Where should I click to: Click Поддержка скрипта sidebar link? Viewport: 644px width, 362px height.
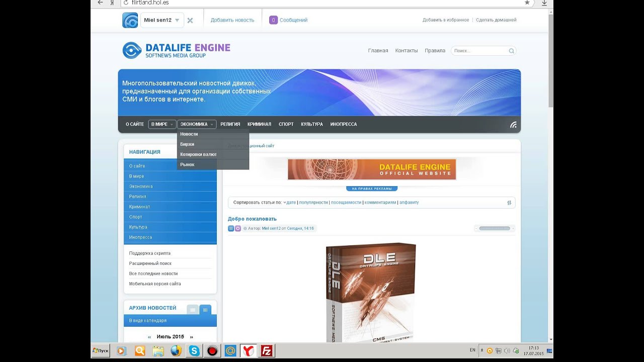(150, 253)
